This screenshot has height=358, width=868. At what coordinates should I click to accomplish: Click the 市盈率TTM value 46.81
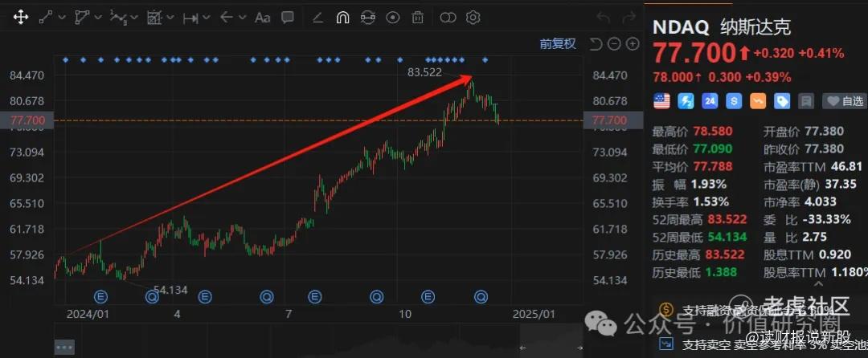[x=847, y=166]
